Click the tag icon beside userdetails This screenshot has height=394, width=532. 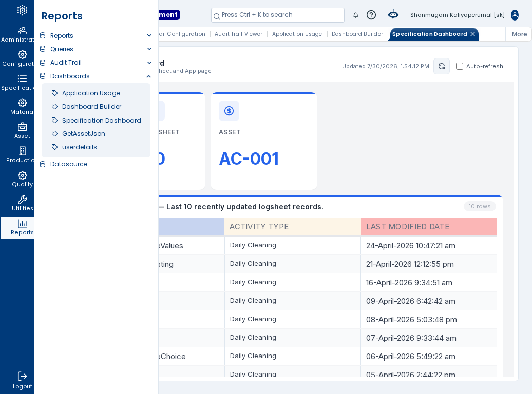pos(54,147)
